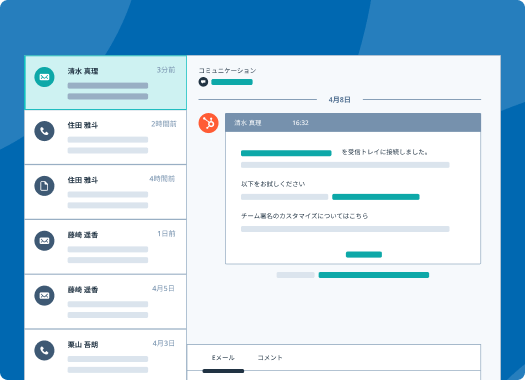
Task: Switch to the コメント tab
Action: pos(270,358)
